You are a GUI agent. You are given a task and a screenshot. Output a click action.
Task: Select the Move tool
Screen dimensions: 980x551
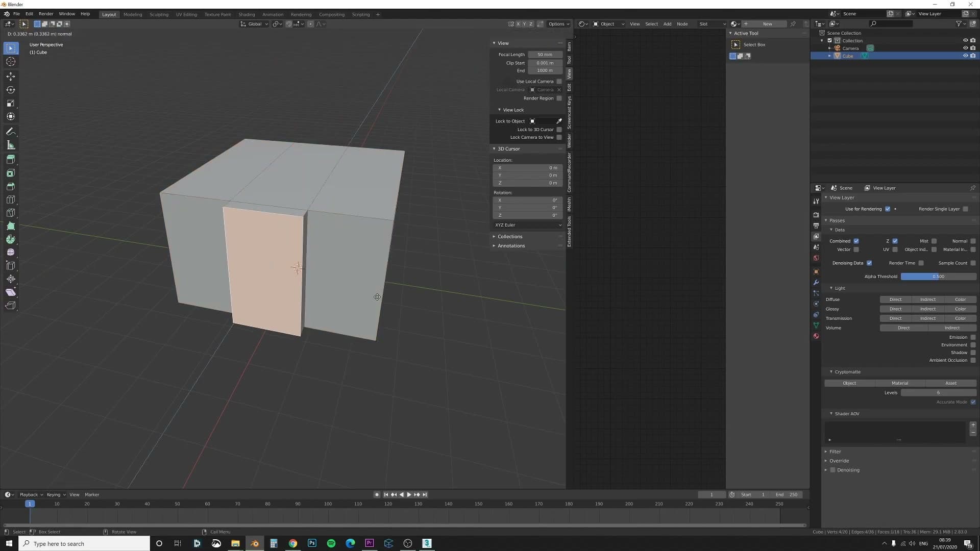11,77
